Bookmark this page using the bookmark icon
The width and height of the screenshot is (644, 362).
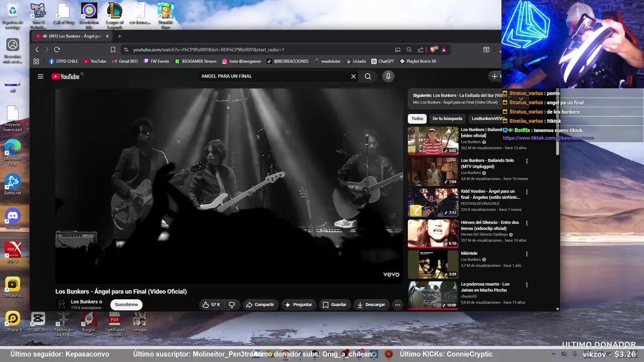113,49
